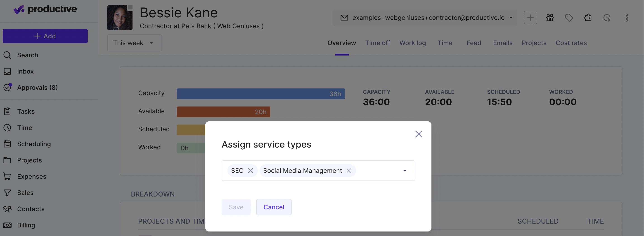Click the teams people icon in header
The width and height of the screenshot is (644, 236).
point(549,18)
